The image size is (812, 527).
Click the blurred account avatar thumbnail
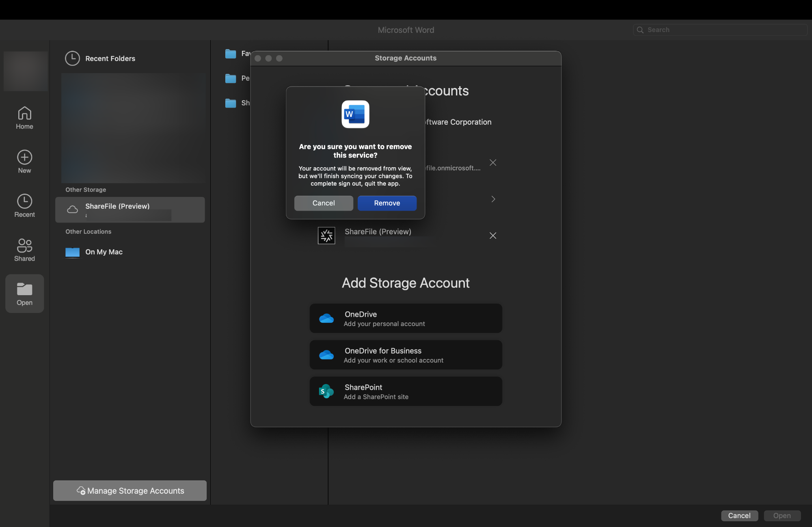click(26, 71)
